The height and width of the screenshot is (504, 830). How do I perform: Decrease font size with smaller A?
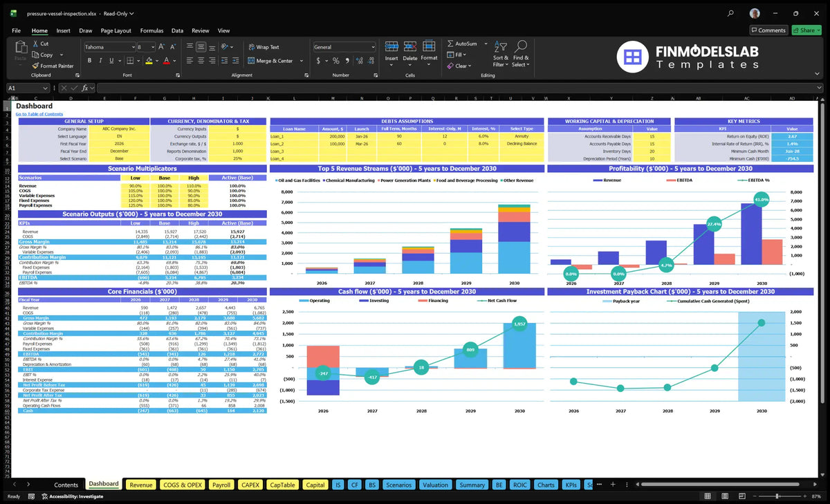point(172,47)
